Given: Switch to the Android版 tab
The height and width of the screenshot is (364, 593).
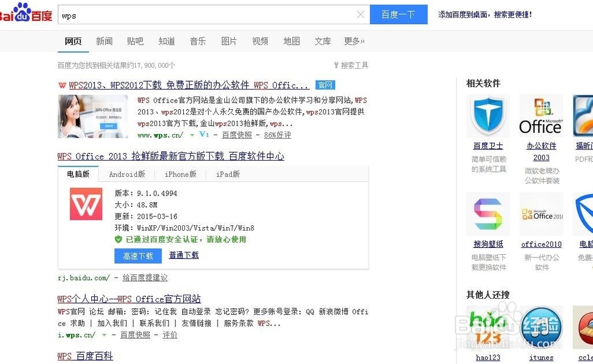Looking at the screenshot, I should click(x=127, y=174).
